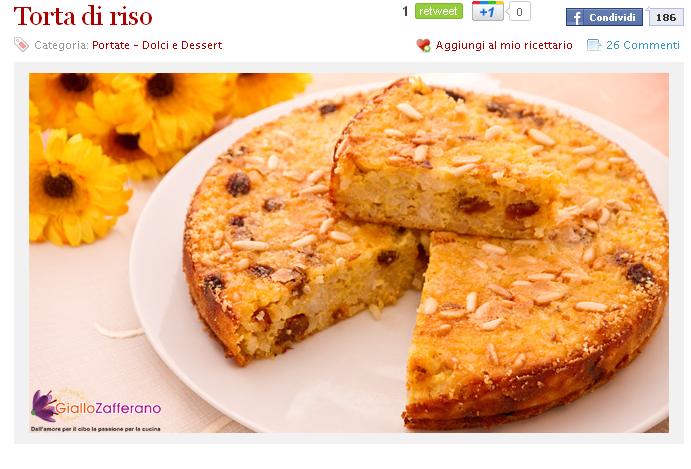Click the heart icon beside Aggiungi al mio ricettario

423,45
